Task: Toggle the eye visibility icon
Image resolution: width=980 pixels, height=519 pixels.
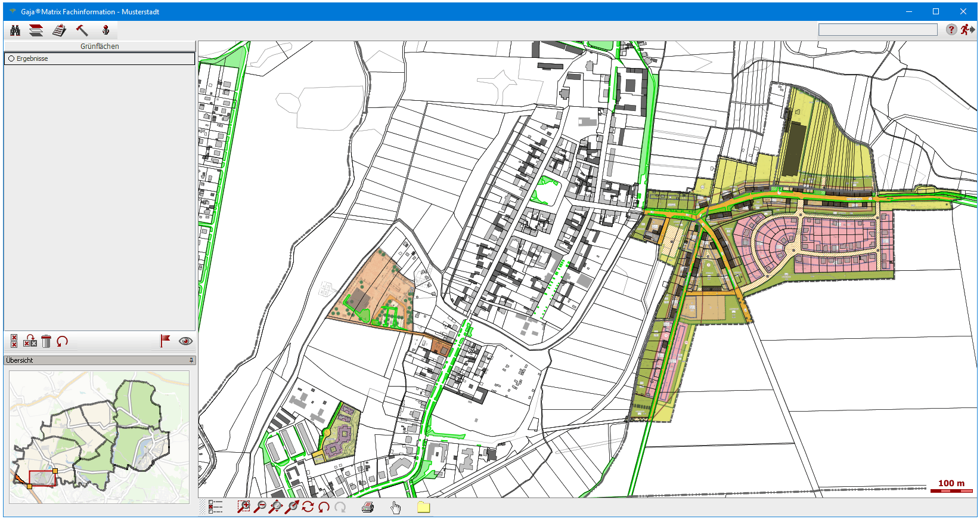Action: (185, 341)
